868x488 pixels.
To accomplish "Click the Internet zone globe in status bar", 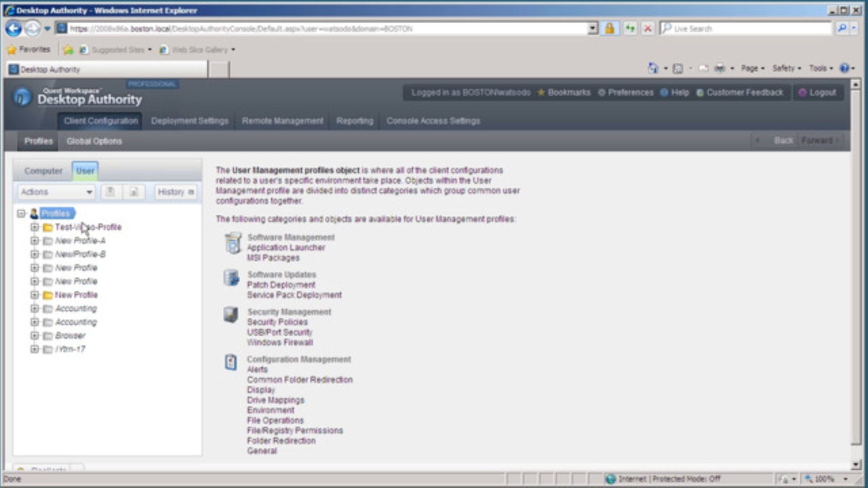I will (610, 479).
